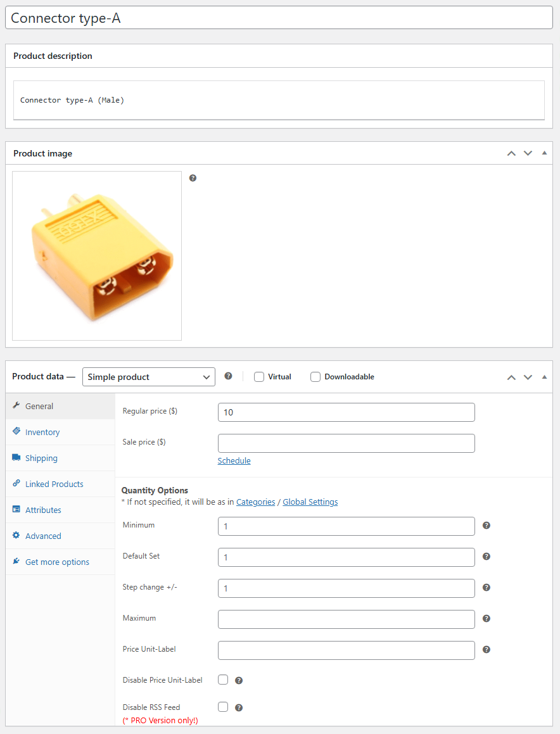Click the Regular price input field
The width and height of the screenshot is (560, 734).
click(346, 412)
